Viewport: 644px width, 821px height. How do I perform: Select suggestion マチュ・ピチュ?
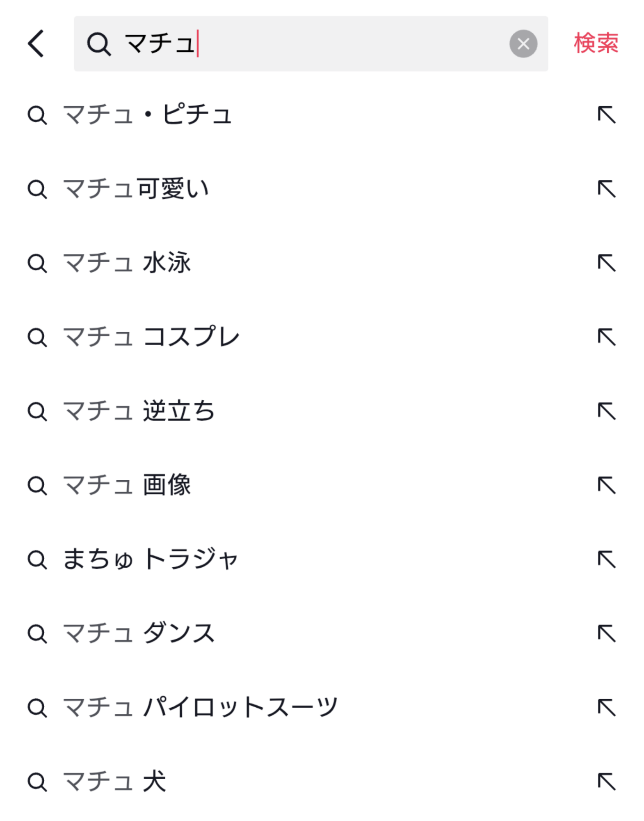(x=148, y=115)
